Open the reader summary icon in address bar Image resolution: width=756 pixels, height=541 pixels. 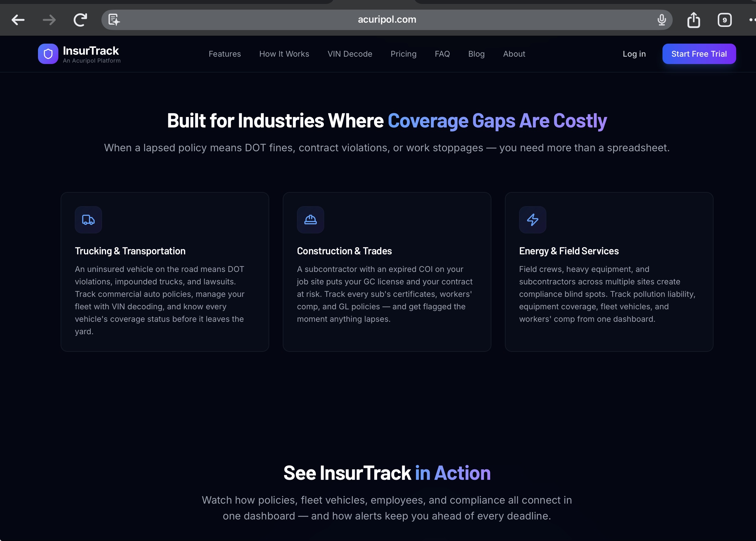point(114,20)
